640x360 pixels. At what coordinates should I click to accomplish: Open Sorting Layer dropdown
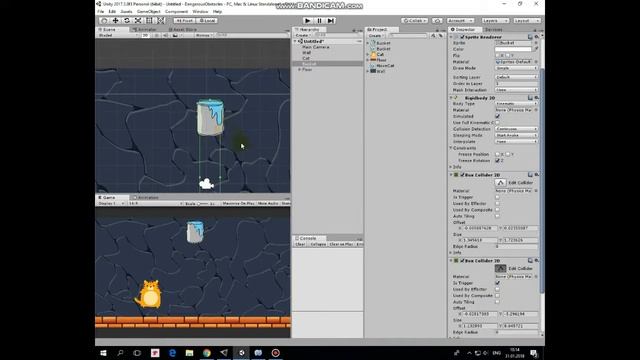[x=516, y=77]
